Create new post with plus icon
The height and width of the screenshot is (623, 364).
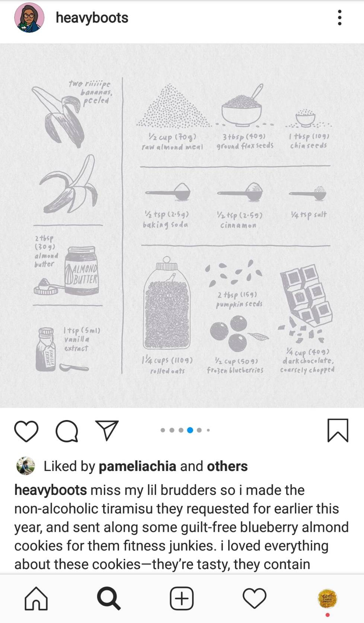[182, 598]
